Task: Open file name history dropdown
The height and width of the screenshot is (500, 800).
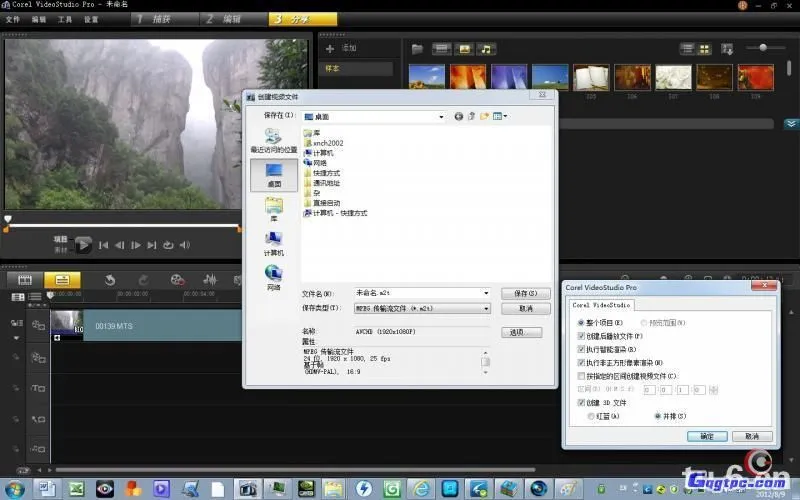Action: (486, 293)
